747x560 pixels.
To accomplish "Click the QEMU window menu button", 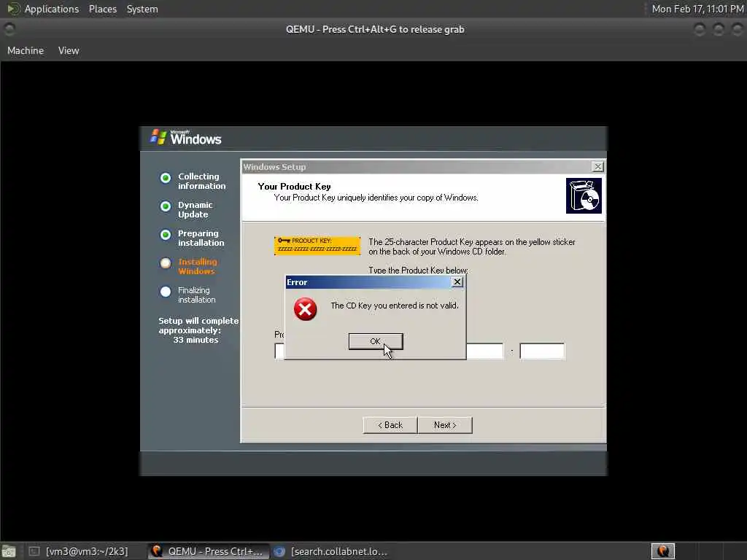I will click(x=9, y=29).
